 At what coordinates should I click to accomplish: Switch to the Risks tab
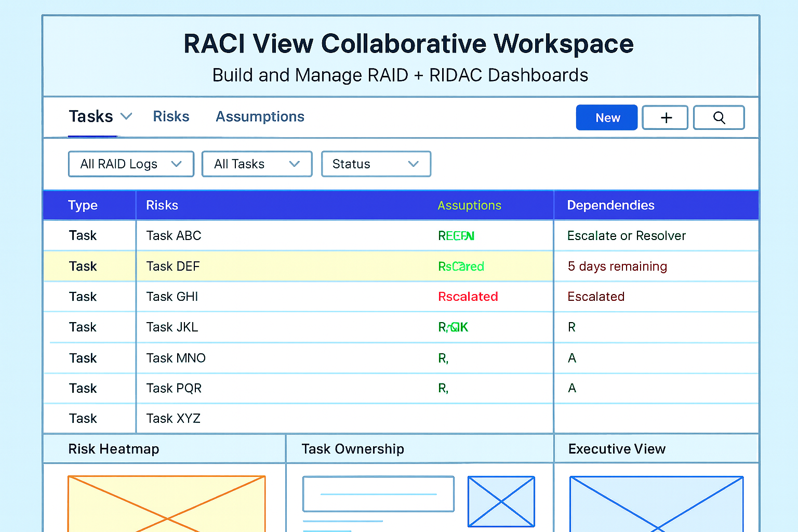click(x=171, y=116)
